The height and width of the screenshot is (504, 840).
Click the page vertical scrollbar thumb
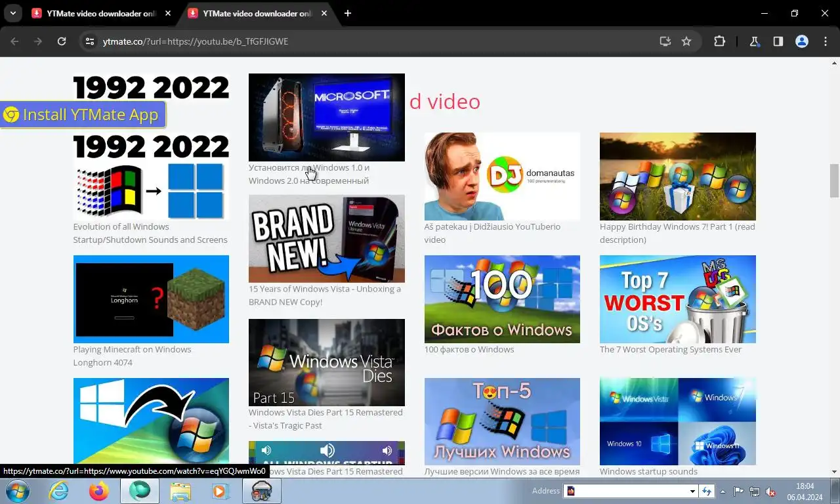[835, 180]
